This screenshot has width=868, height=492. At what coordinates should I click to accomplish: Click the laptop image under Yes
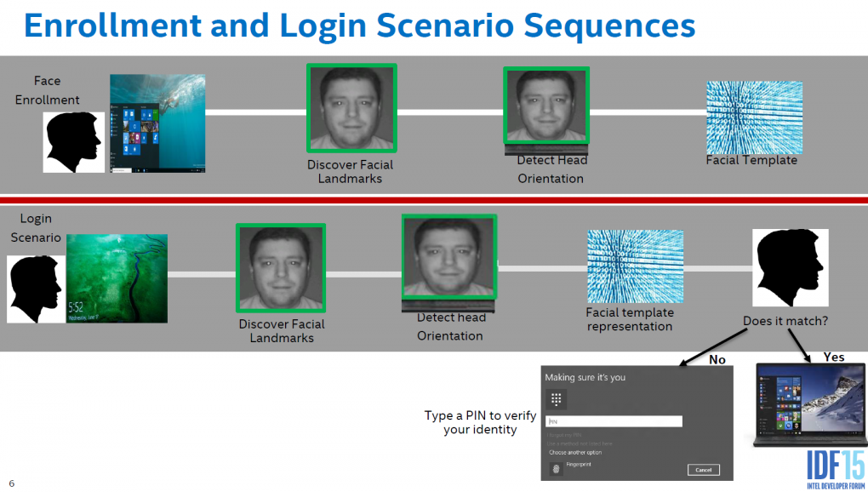[x=810, y=405]
